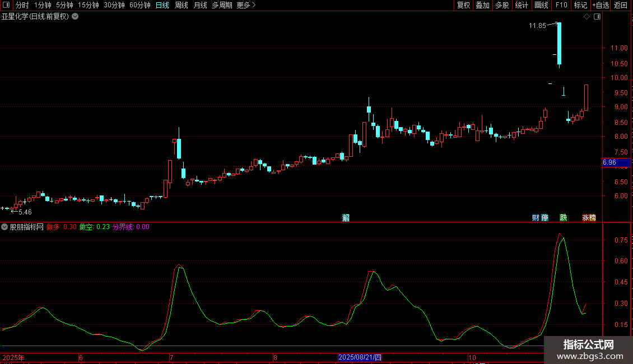Click the 解 event marker icon
The image size is (633, 364).
point(346,218)
